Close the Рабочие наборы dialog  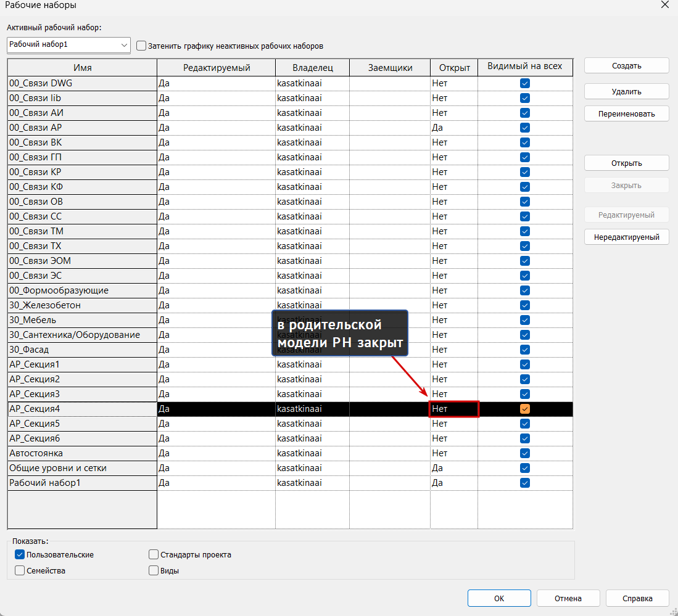[664, 5]
